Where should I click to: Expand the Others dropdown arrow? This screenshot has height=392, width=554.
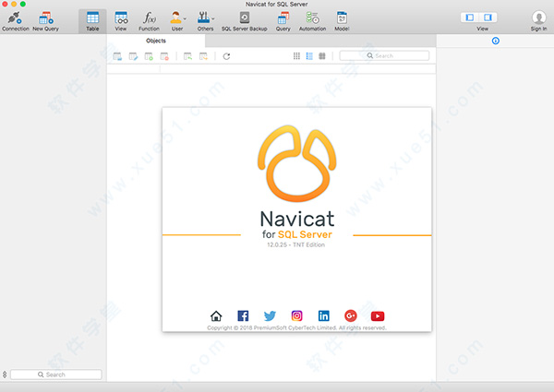pyautogui.click(x=213, y=18)
